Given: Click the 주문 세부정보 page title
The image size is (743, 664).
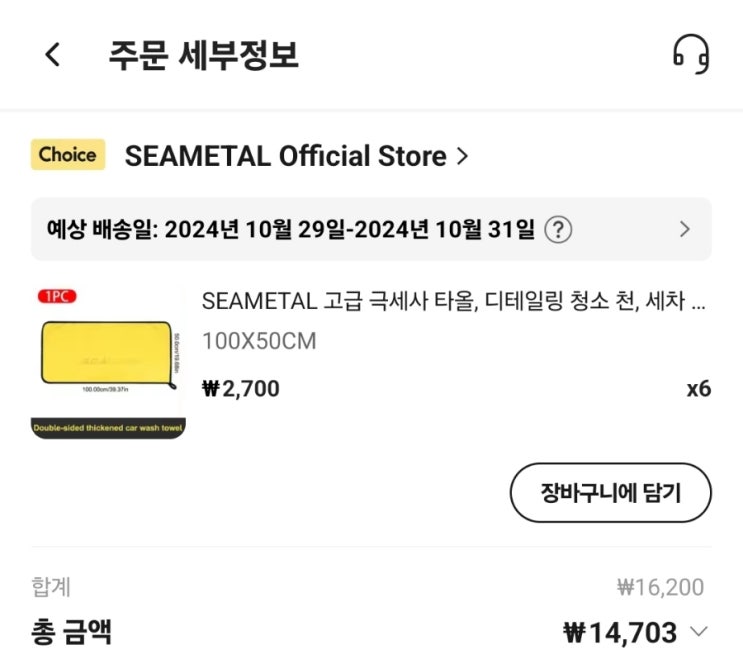Looking at the screenshot, I should pyautogui.click(x=203, y=54).
